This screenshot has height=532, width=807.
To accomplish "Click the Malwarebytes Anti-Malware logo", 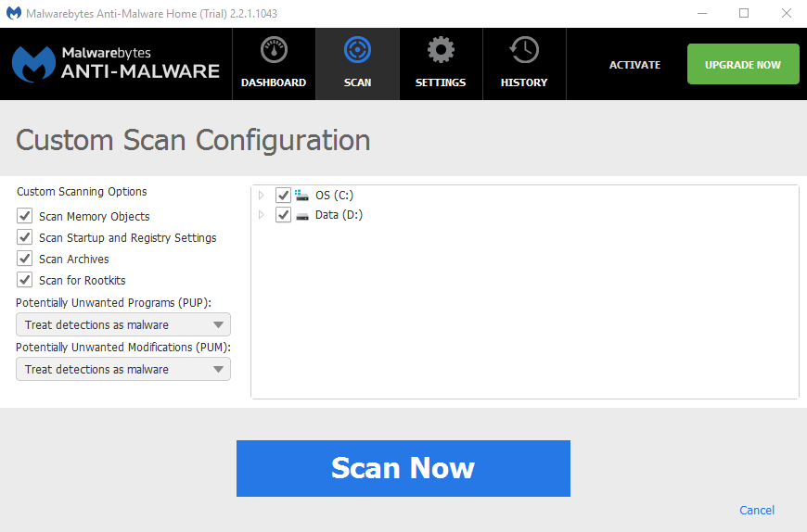I will click(x=116, y=64).
